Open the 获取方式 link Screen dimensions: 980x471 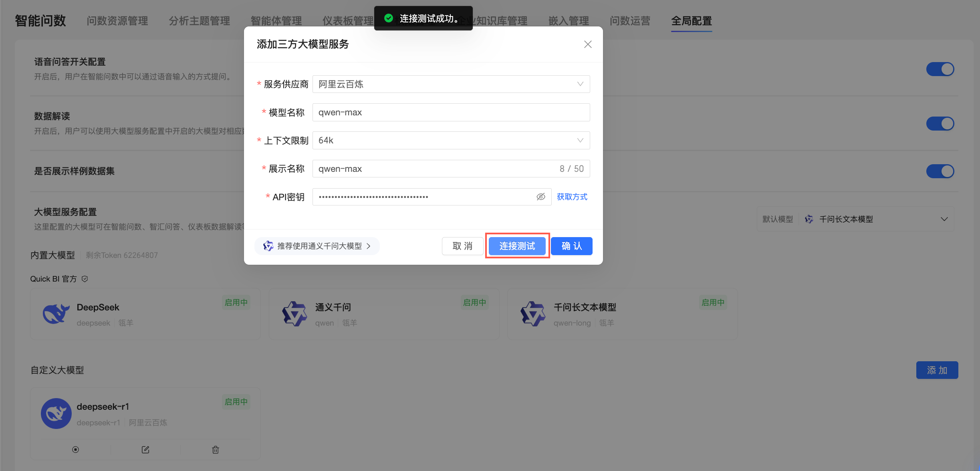(572, 197)
